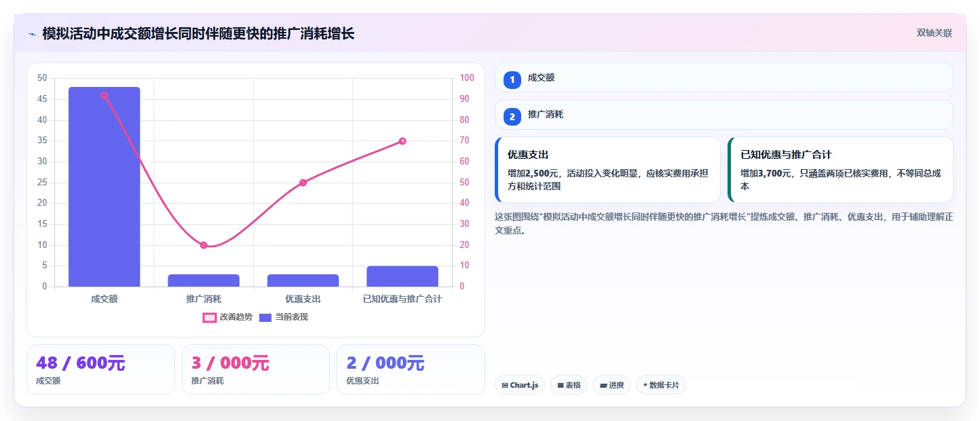Click the 表格 tag
Screen dimensions: 980x421
[569, 385]
